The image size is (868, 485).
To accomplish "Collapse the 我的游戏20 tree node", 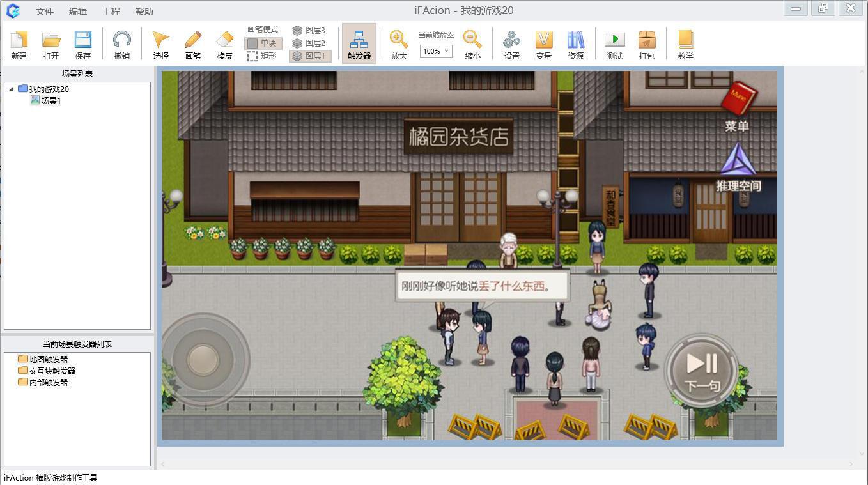I will (12, 89).
